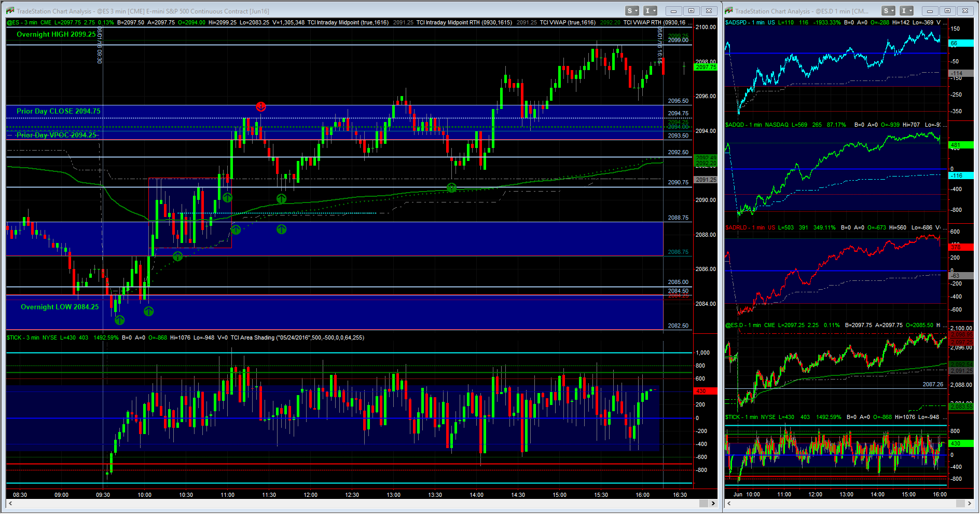This screenshot has height=514, width=980.
Task: Click the '$TICK - 1 min NYSE' status line
Action: point(750,417)
